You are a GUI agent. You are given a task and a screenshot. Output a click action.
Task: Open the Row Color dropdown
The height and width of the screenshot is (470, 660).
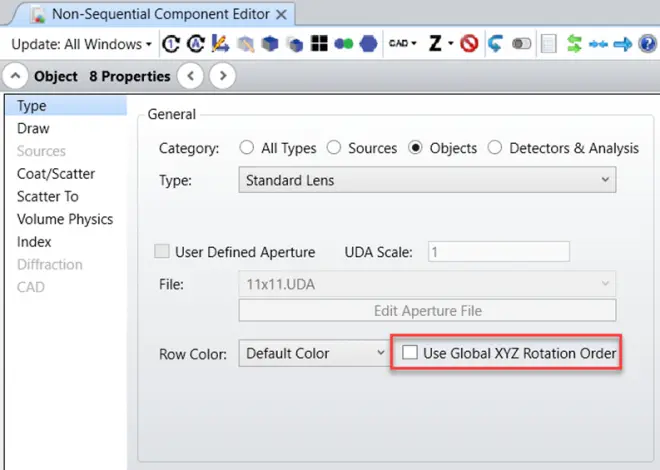[x=313, y=353]
